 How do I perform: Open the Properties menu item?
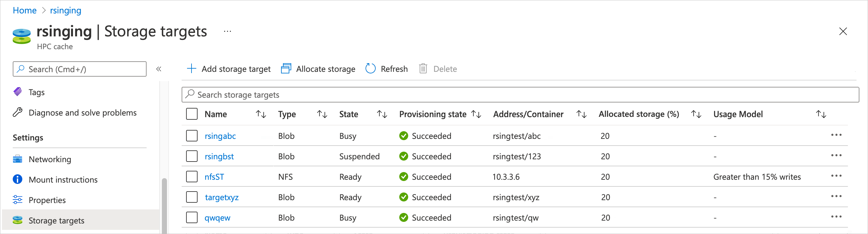(47, 200)
